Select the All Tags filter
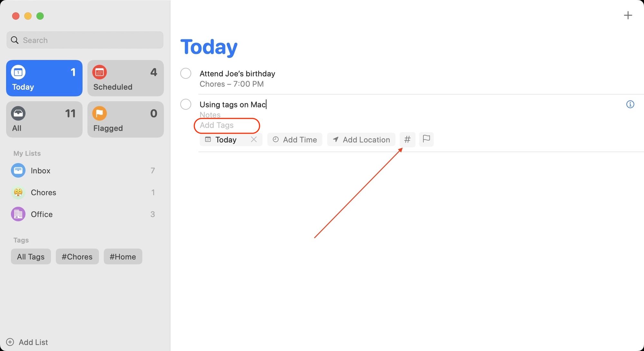Image resolution: width=644 pixels, height=351 pixels. pos(31,256)
